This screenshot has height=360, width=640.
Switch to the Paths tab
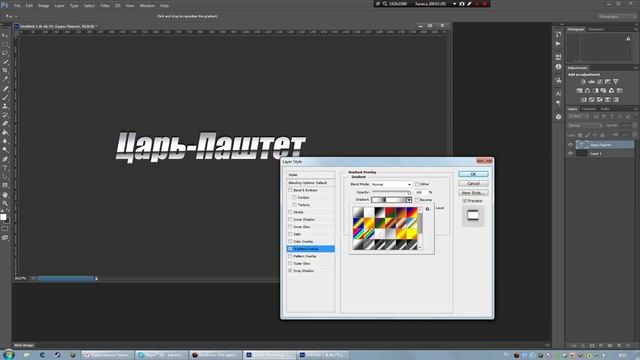[x=605, y=109]
